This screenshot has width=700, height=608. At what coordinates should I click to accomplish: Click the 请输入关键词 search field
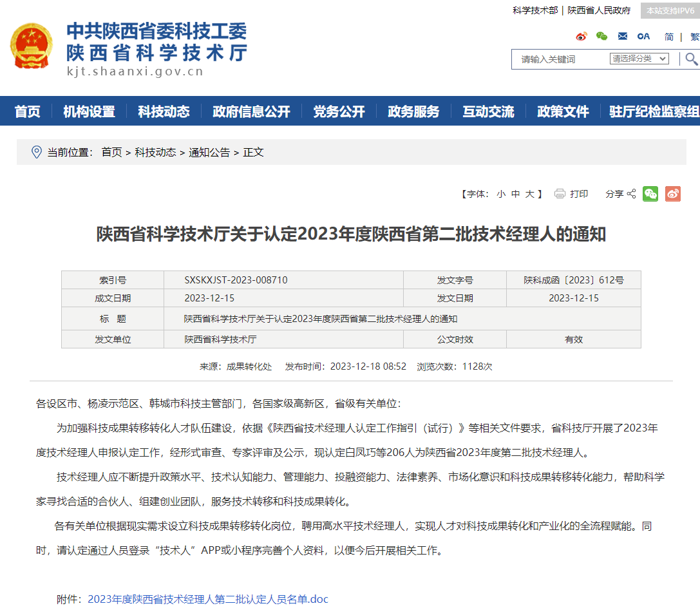(x=562, y=59)
